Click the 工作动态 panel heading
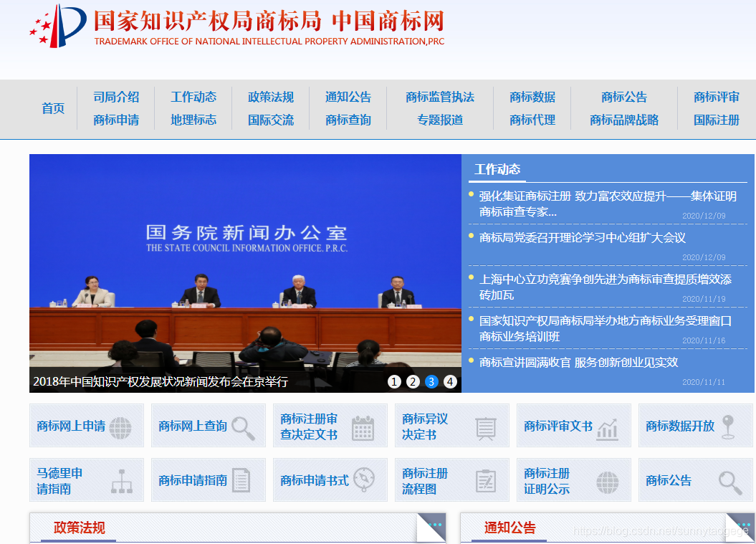 [497, 169]
